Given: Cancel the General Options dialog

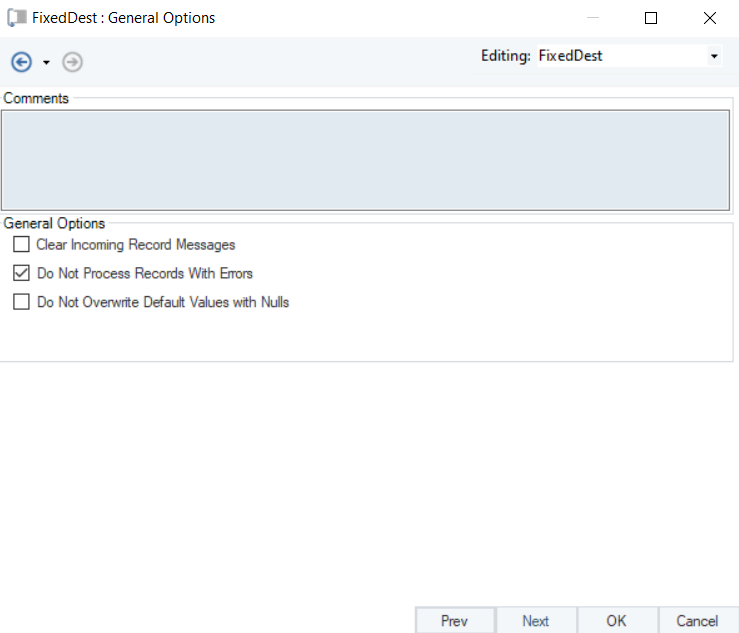Looking at the screenshot, I should click(697, 621).
